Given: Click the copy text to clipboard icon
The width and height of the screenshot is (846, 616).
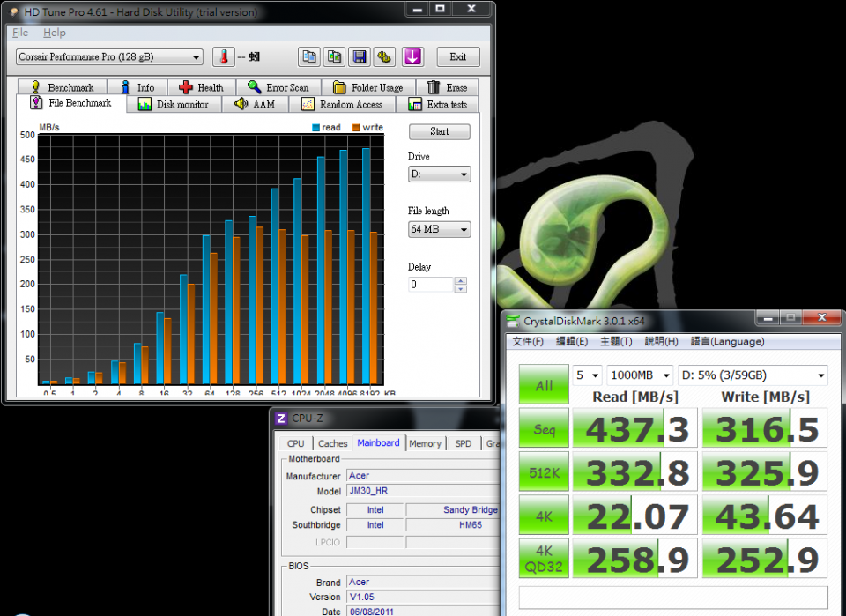Looking at the screenshot, I should pyautogui.click(x=308, y=56).
